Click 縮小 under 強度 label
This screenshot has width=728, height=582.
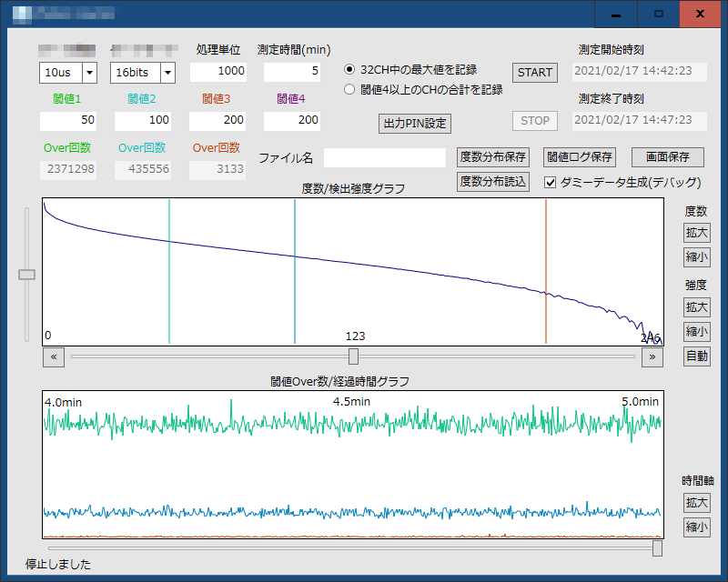point(696,331)
